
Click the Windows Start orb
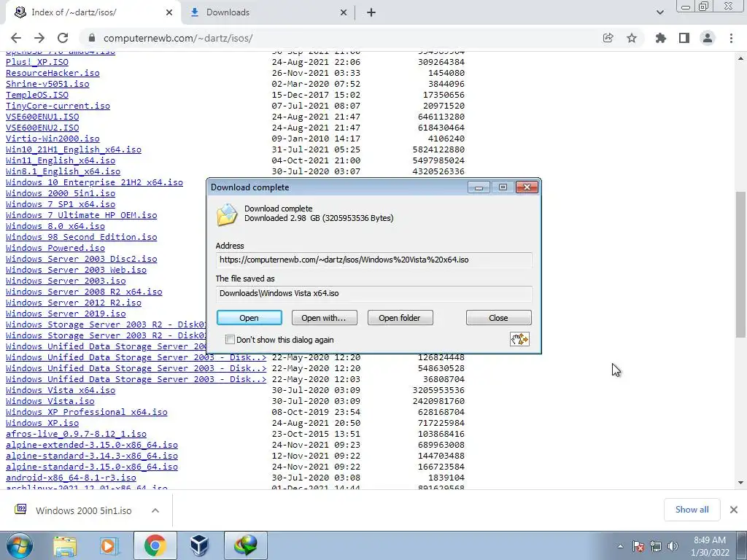tap(19, 545)
